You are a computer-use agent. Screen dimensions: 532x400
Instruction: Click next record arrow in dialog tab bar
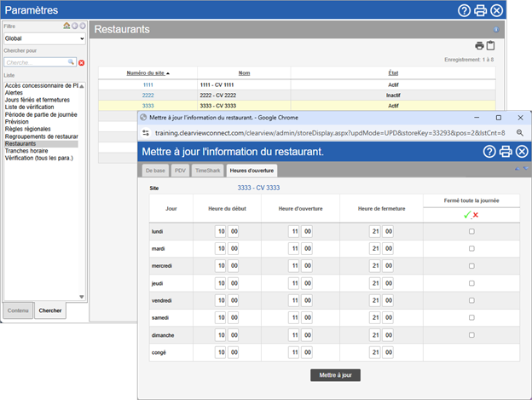pos(526,169)
